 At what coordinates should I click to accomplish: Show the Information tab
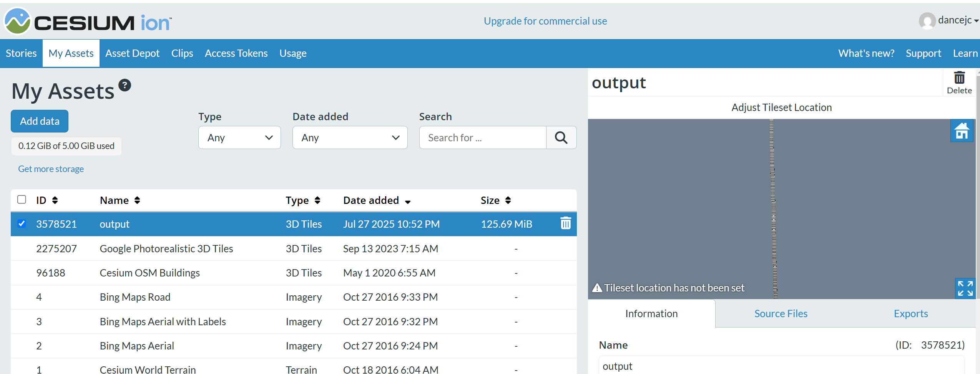(651, 313)
